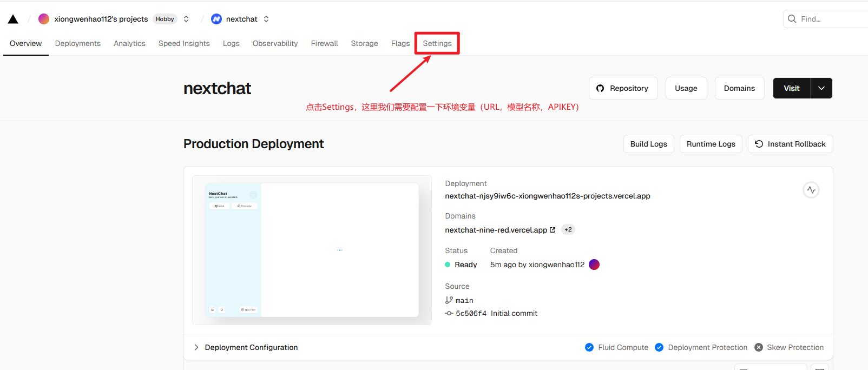The height and width of the screenshot is (370, 868).
Task: Click the external link icon beside the domain
Action: (x=553, y=230)
